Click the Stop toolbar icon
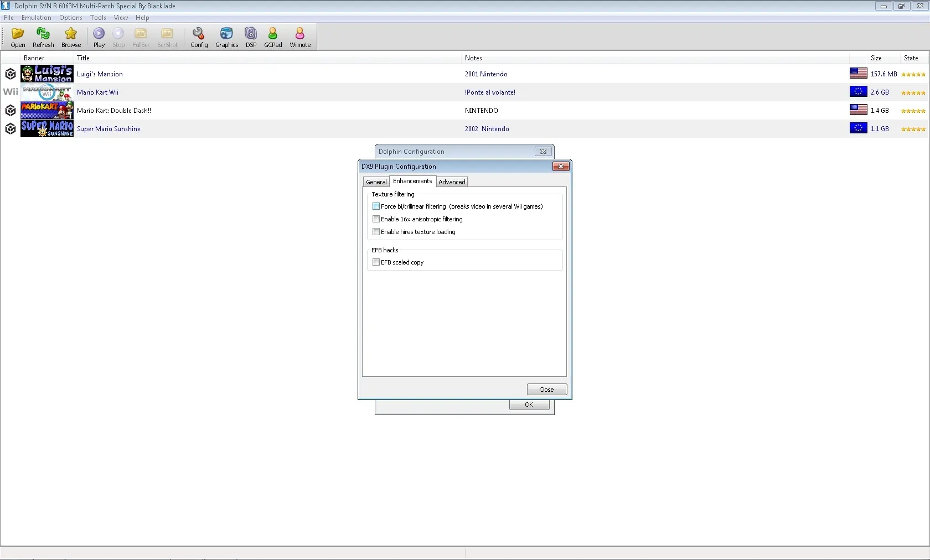Viewport: 930px width, 560px height. (x=118, y=37)
